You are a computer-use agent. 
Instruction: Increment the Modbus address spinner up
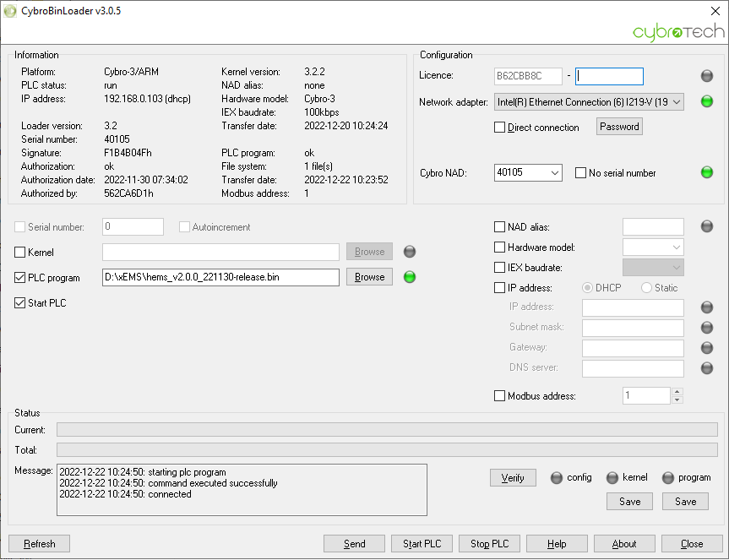pos(677,392)
